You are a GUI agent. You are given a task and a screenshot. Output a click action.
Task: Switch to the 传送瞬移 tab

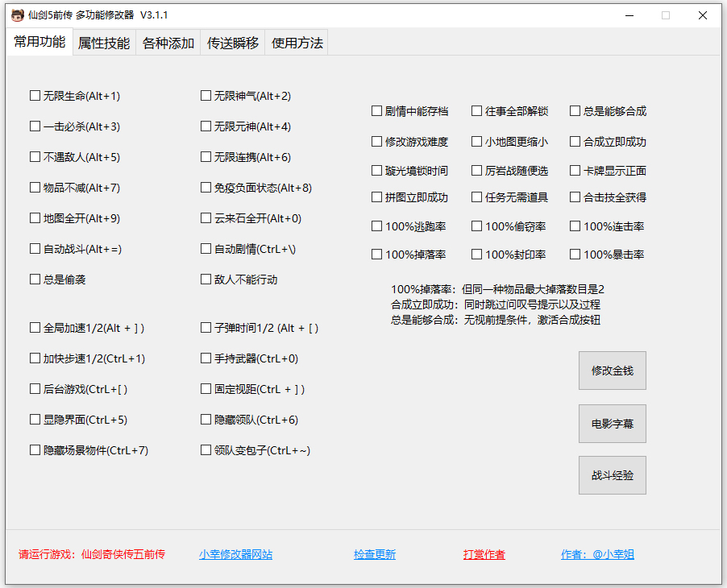click(232, 43)
